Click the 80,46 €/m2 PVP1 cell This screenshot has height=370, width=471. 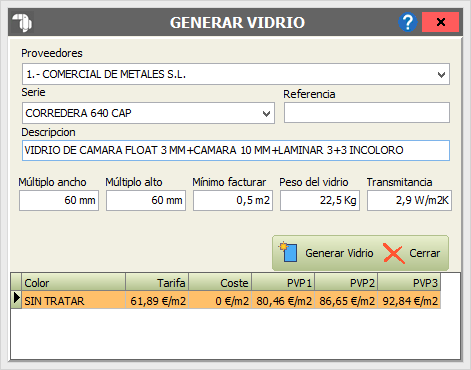point(283,301)
